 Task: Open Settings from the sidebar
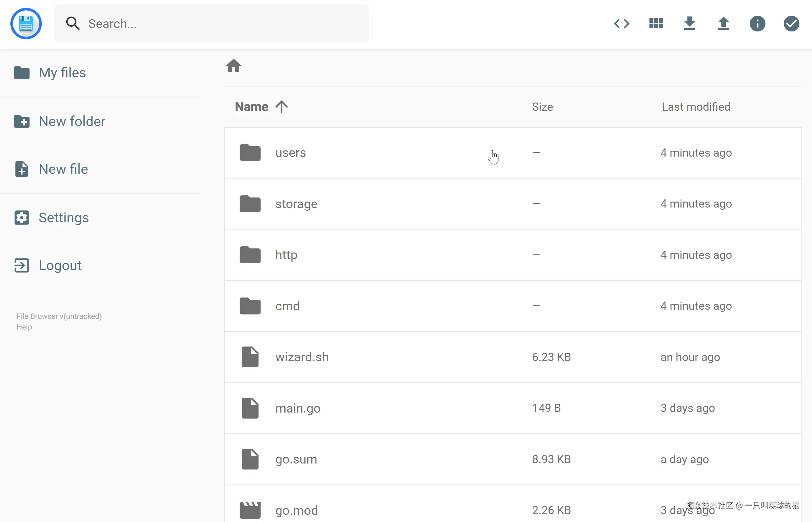click(64, 218)
